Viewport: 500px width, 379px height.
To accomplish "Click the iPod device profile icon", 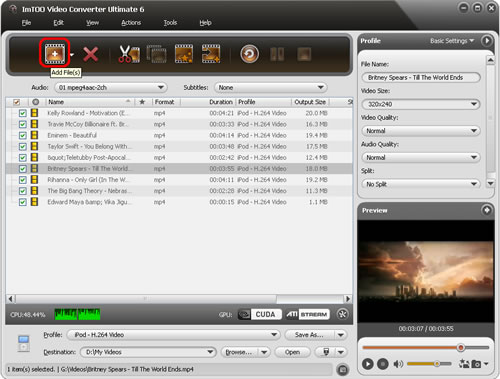I will (x=23, y=344).
